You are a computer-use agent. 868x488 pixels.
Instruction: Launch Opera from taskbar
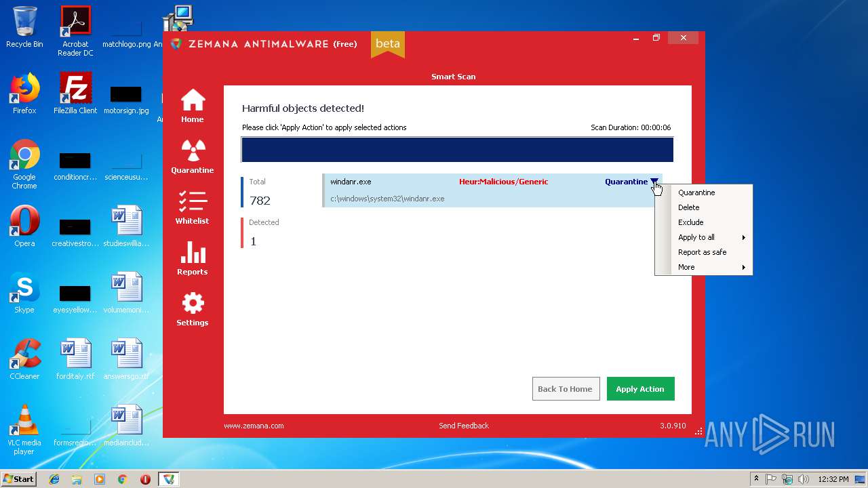(x=145, y=479)
